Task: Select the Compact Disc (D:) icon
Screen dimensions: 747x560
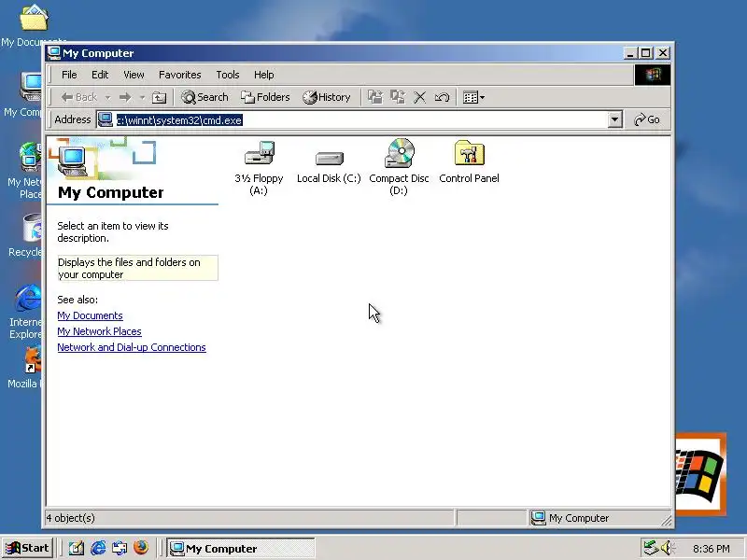Action: [x=399, y=167]
